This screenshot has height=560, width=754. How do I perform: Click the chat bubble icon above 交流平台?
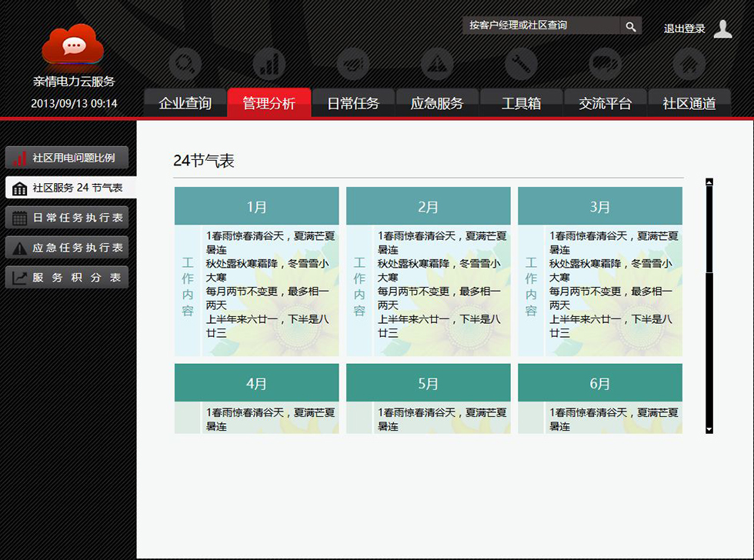click(x=605, y=64)
